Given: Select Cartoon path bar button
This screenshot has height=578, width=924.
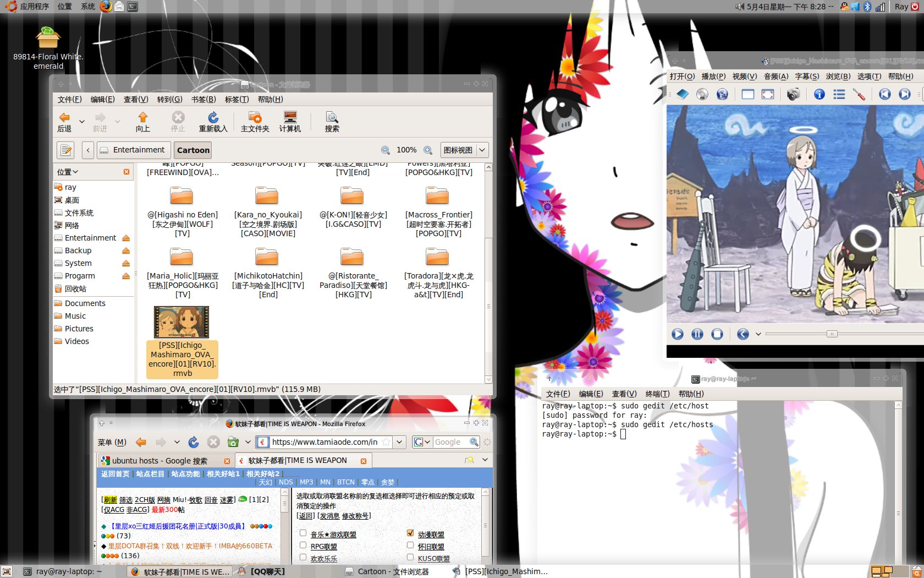Looking at the screenshot, I should point(193,150).
